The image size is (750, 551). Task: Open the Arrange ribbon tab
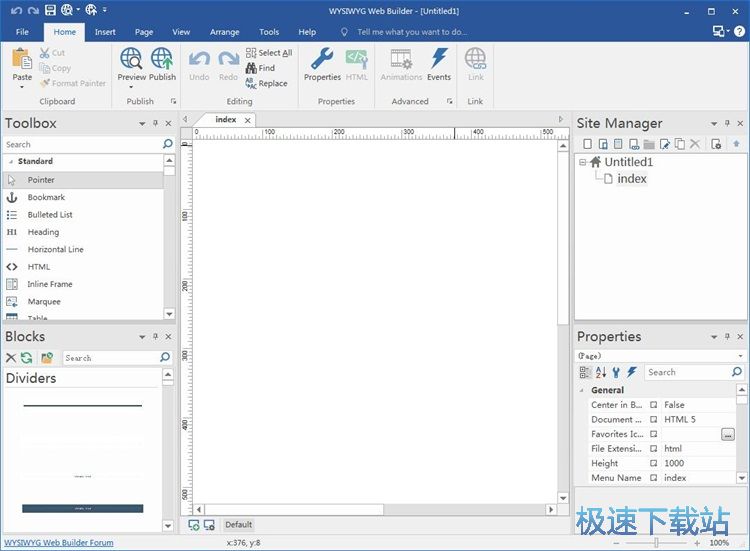click(x=224, y=32)
